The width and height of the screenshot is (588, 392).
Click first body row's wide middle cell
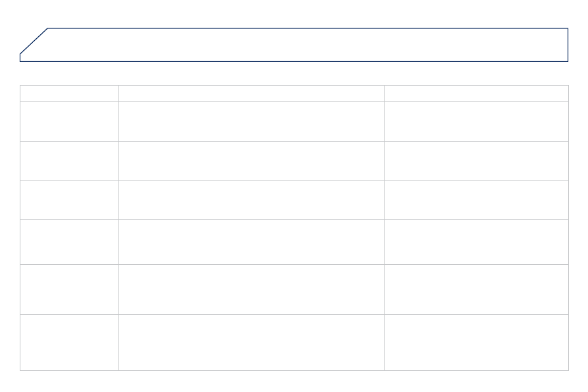pos(252,121)
